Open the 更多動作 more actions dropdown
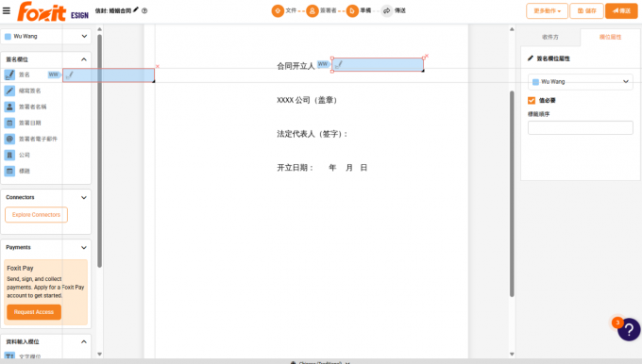The width and height of the screenshot is (642, 364). 547,11
